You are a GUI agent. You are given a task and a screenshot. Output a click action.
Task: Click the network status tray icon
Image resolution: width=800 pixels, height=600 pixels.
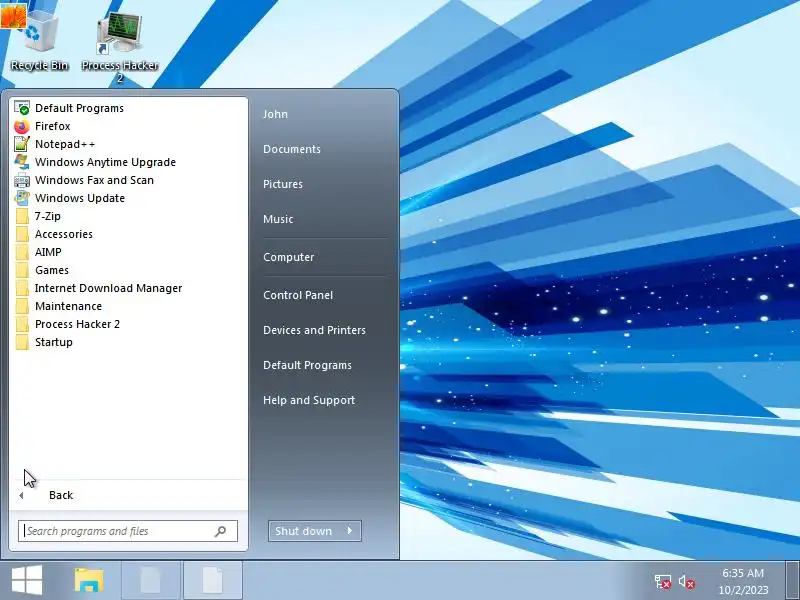point(662,581)
